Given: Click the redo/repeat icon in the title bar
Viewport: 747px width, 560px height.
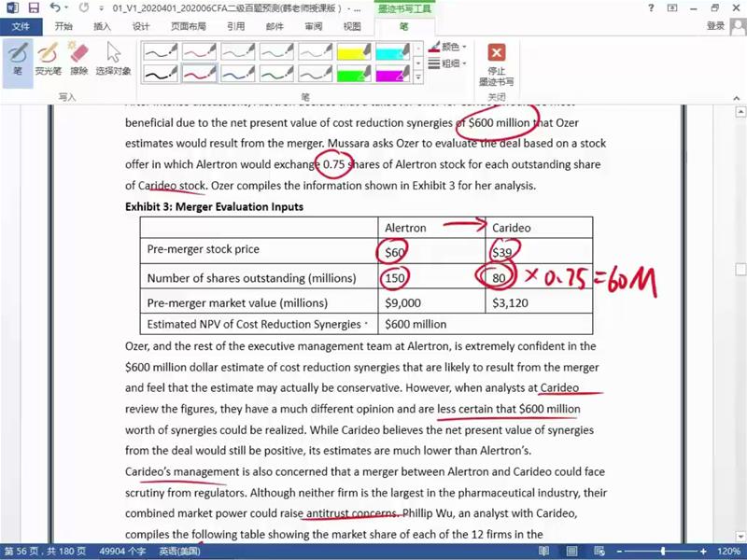Looking at the screenshot, I should [84, 7].
